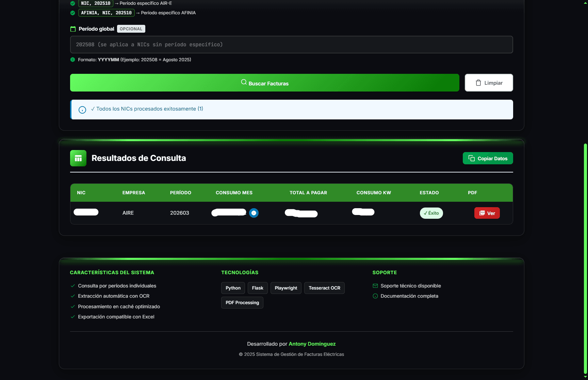The image size is (588, 380).
Task: Click the checkmark beside Extracción automática con OCR
Action: 72,296
